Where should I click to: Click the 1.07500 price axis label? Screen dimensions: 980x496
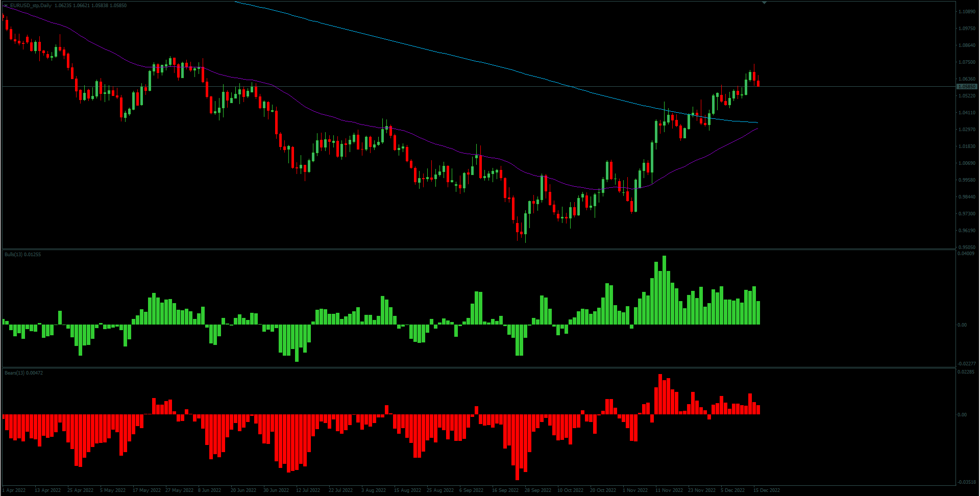click(x=967, y=62)
